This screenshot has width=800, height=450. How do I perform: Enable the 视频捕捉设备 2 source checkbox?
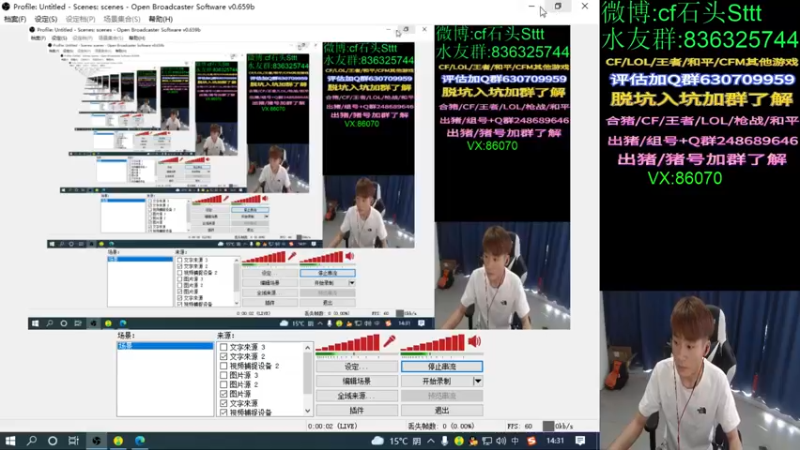pos(223,366)
